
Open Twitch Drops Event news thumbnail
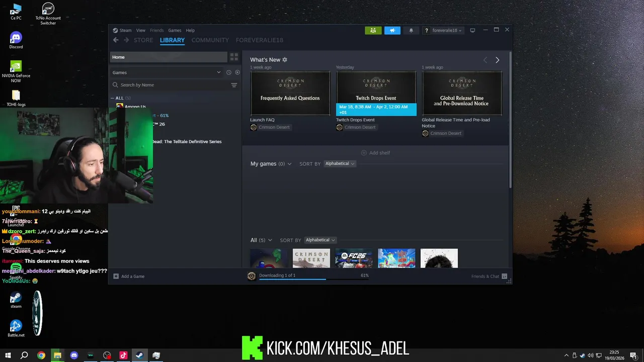click(376, 94)
